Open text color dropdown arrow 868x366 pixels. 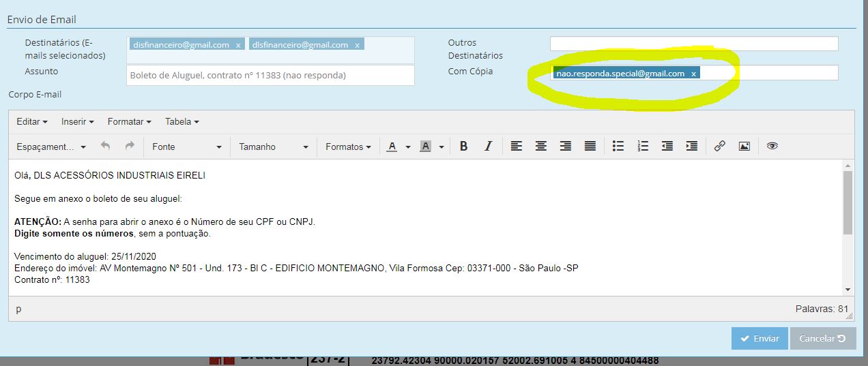click(408, 147)
